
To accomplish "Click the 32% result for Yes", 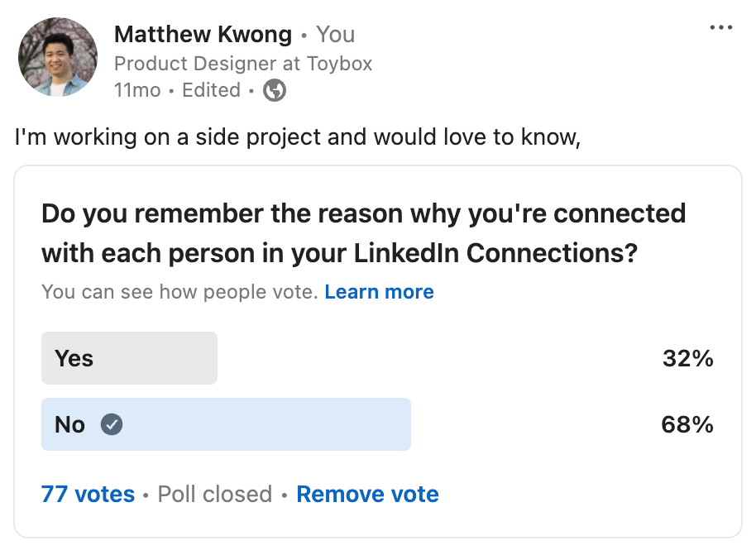I will [687, 358].
